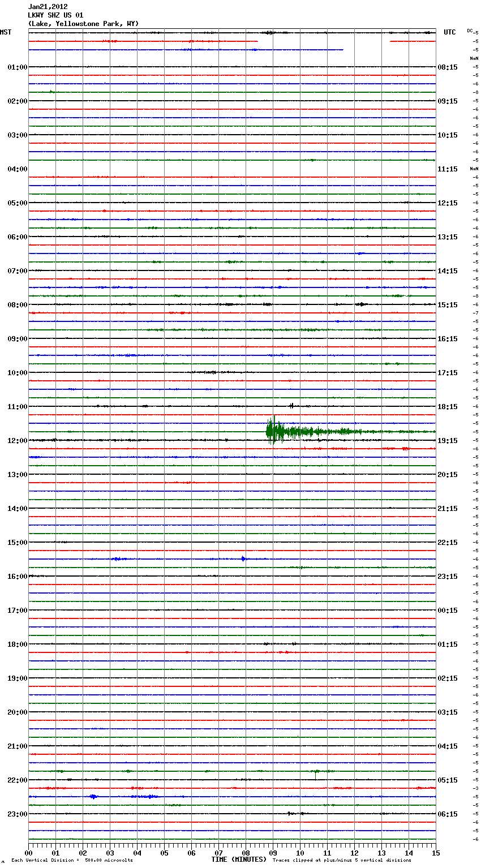Click "Traces clipped at plus/minus 5 vertical divisions" note
The height and width of the screenshot is (868, 481).
pyautogui.click(x=342, y=861)
